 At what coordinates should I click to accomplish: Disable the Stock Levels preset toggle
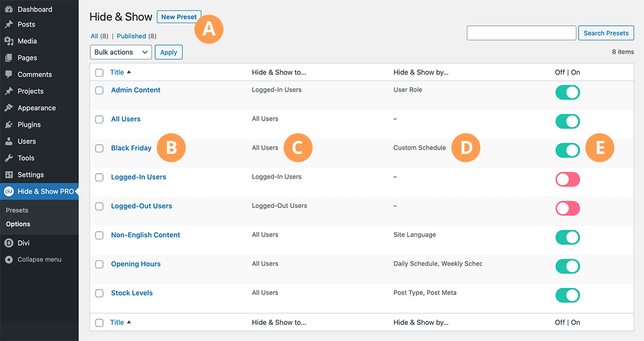pyautogui.click(x=568, y=295)
